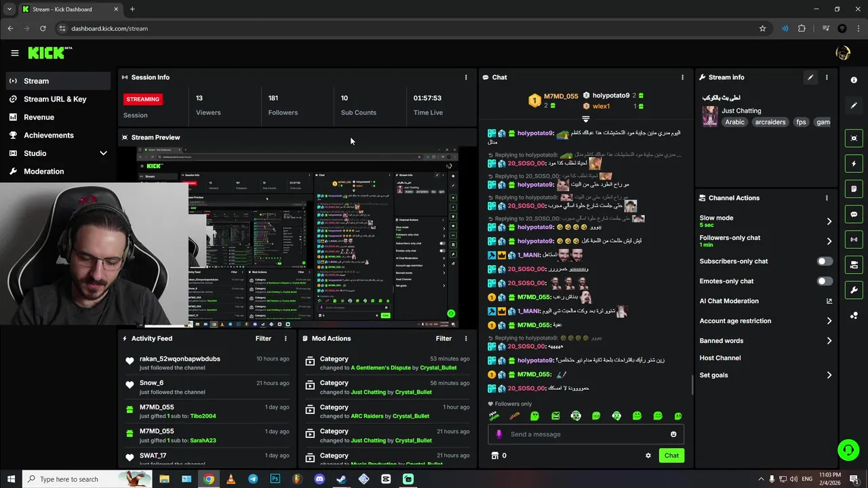Click the purple microphone icon in chat input

point(499,434)
